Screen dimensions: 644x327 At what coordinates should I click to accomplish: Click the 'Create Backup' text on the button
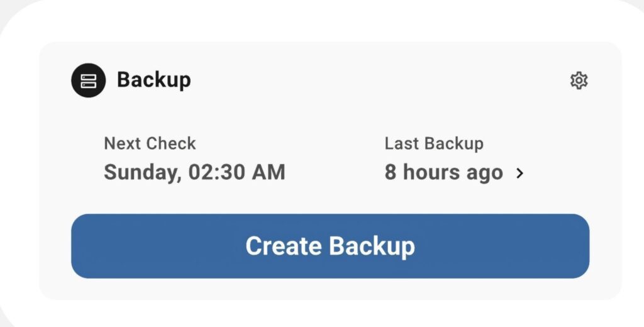pos(330,246)
